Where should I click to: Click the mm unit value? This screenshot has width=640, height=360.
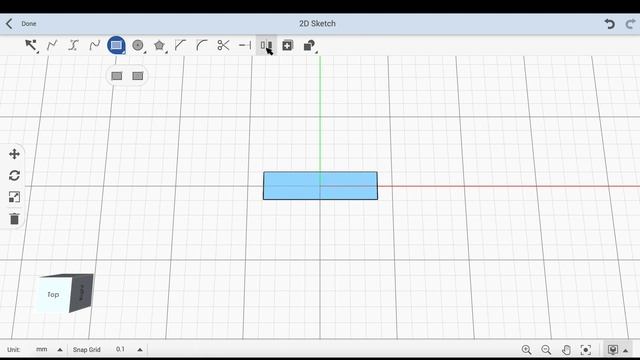click(x=42, y=349)
